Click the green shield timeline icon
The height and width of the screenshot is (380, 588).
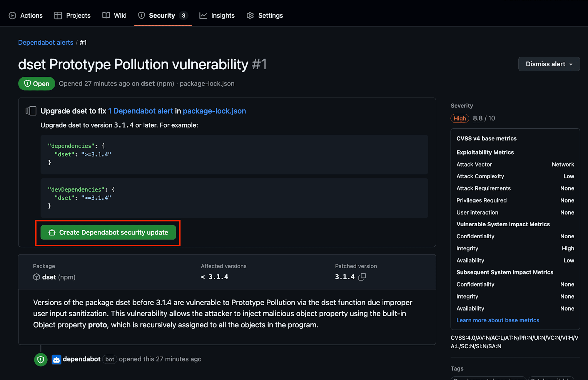[x=41, y=359]
